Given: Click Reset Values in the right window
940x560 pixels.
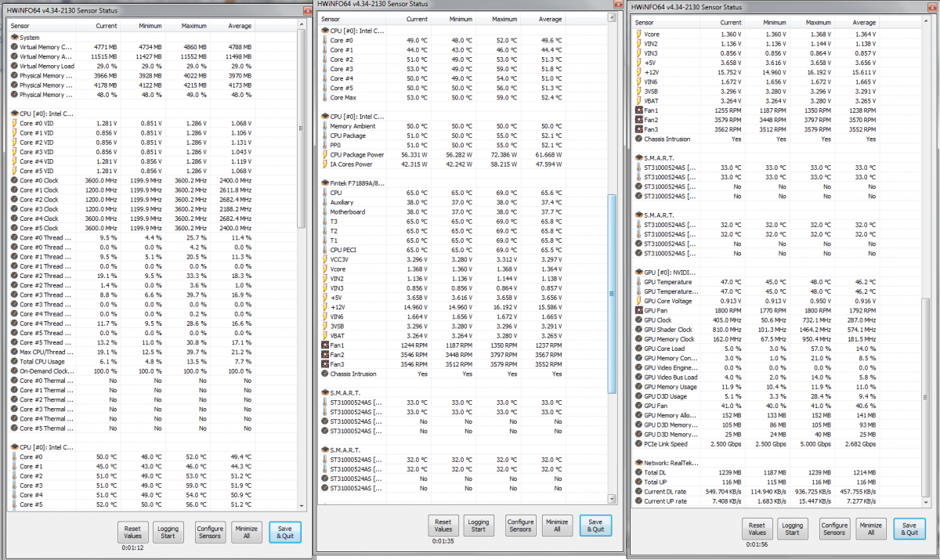Looking at the screenshot, I should [756, 530].
